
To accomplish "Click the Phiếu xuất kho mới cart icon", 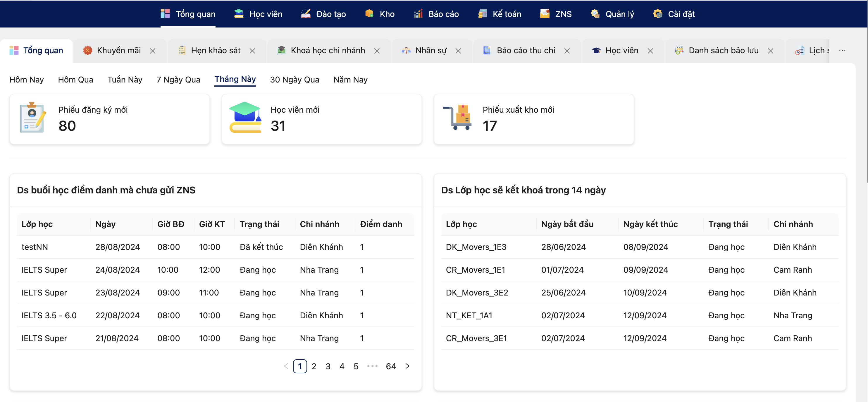I will pyautogui.click(x=457, y=118).
